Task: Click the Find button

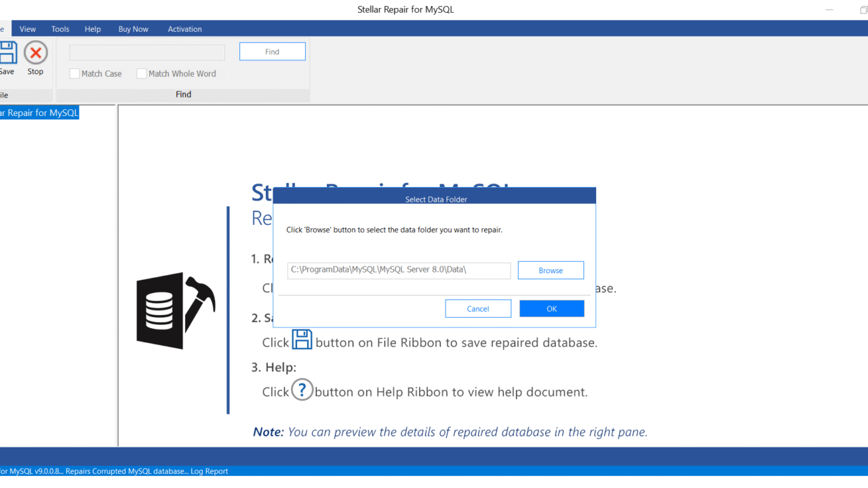Action: click(272, 52)
